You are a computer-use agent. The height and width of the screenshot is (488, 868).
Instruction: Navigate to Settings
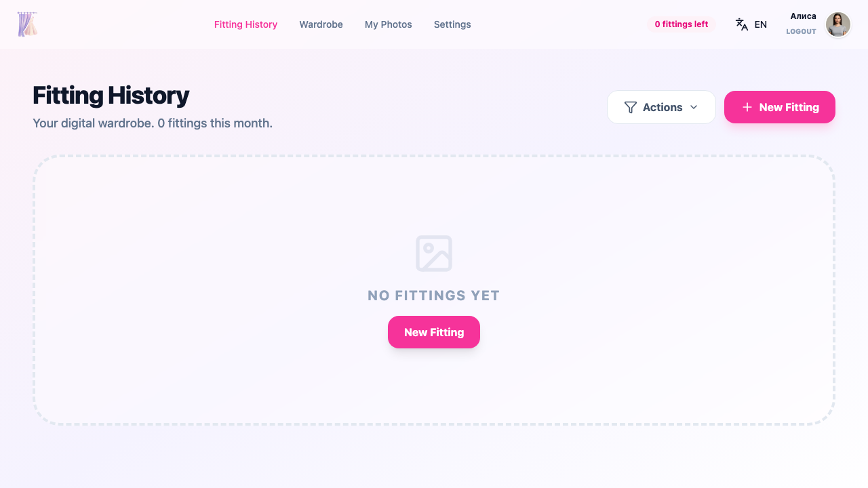pos(452,24)
